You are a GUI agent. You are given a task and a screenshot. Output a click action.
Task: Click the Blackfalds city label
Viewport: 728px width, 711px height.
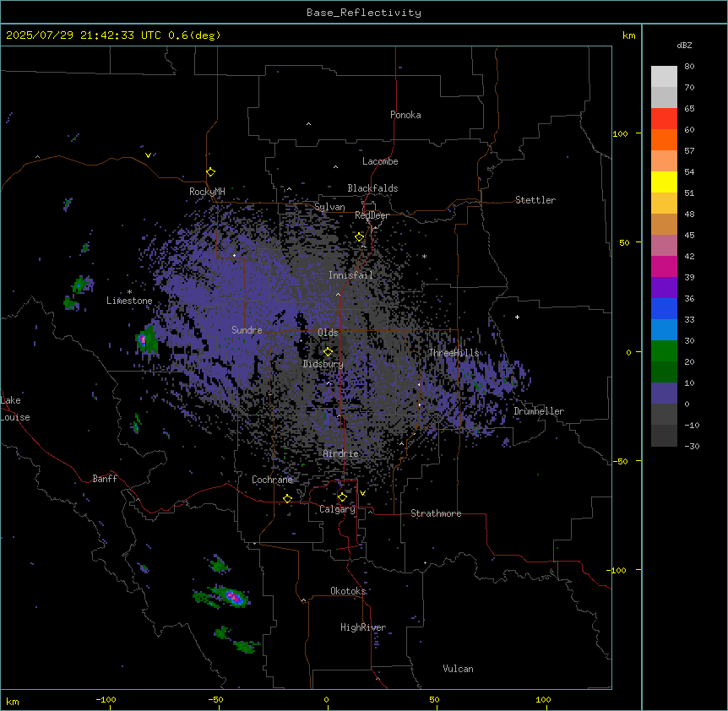point(372,188)
